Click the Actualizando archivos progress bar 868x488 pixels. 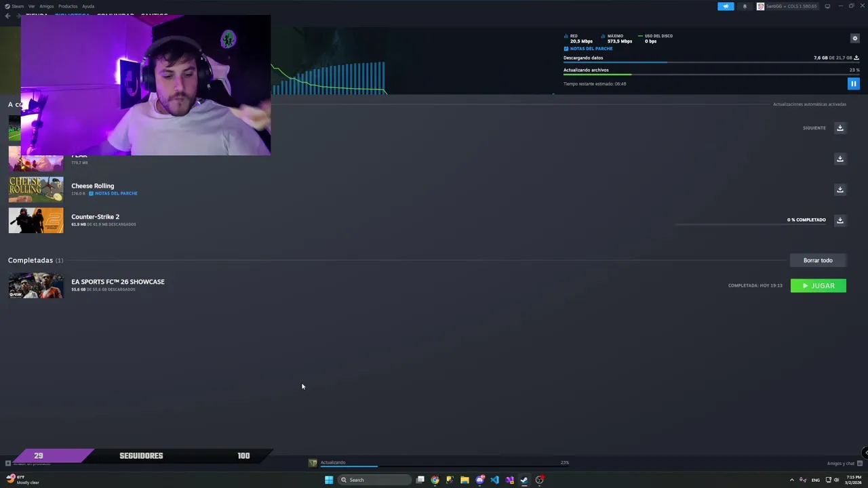pyautogui.click(x=711, y=75)
